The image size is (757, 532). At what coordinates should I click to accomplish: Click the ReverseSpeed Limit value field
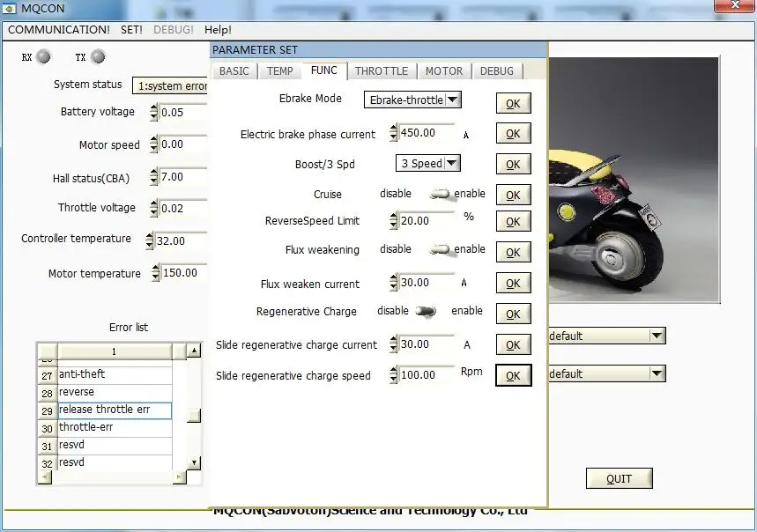[x=427, y=221]
